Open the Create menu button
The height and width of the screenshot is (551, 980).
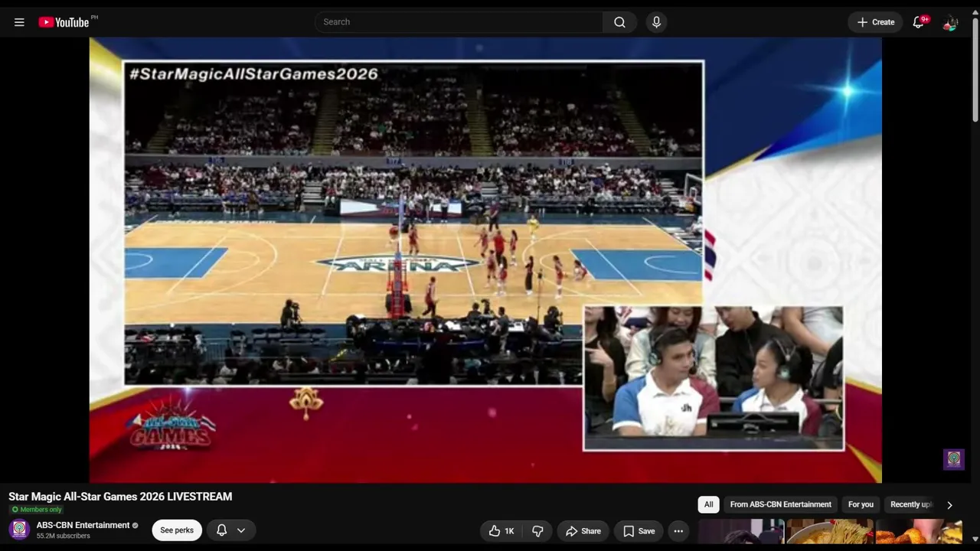tap(875, 22)
